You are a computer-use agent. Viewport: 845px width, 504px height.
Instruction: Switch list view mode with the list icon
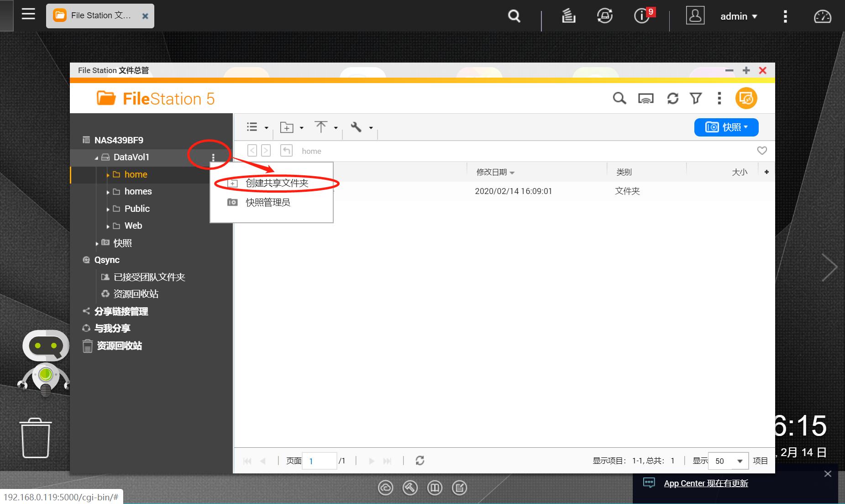(x=252, y=127)
